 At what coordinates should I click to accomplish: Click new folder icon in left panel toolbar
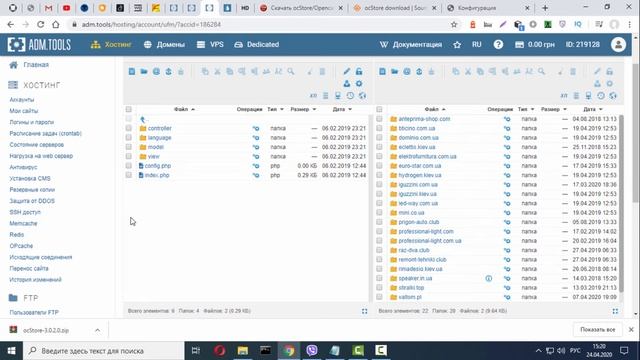click(144, 71)
